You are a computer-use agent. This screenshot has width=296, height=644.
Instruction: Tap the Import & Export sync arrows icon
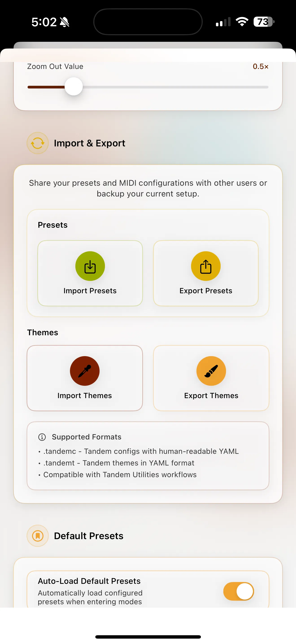(37, 143)
